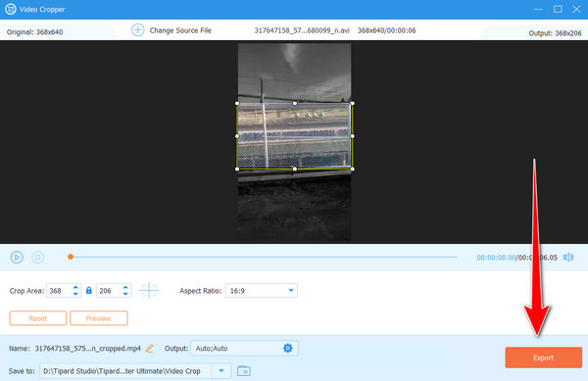This screenshot has width=588, height=381.
Task: Open Change Source File link
Action: [180, 30]
